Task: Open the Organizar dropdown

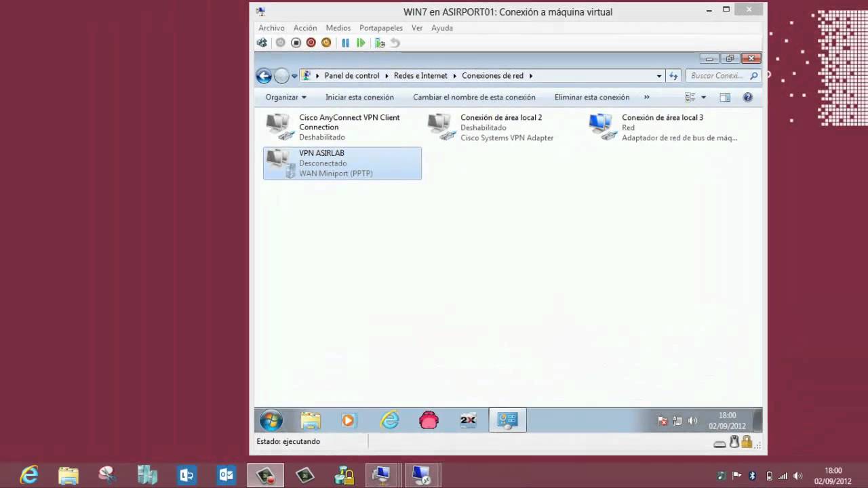Action: (x=286, y=97)
